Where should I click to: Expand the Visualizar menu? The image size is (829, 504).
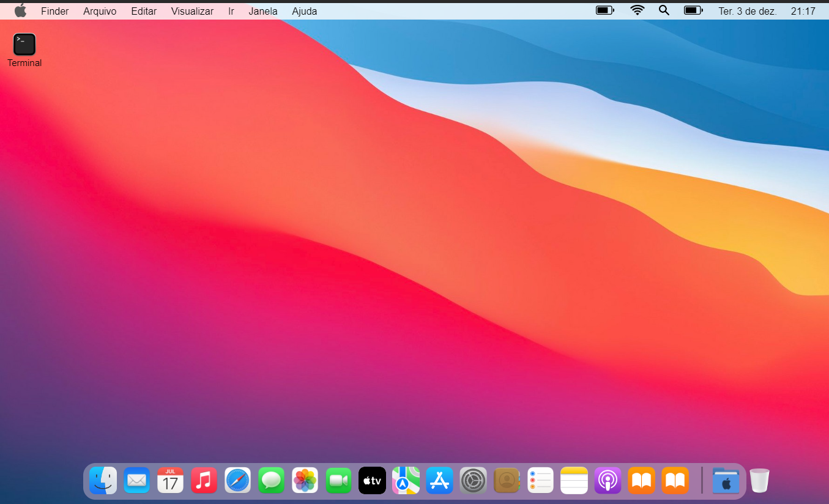pos(192,11)
